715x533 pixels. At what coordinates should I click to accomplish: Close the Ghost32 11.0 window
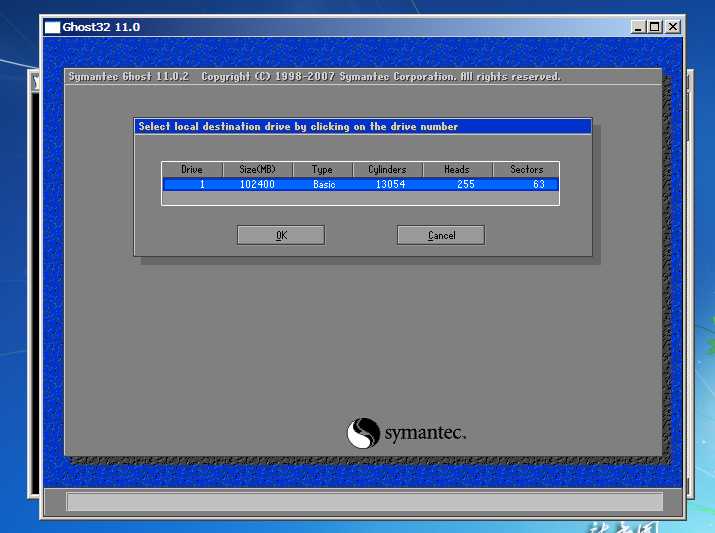[x=673, y=27]
